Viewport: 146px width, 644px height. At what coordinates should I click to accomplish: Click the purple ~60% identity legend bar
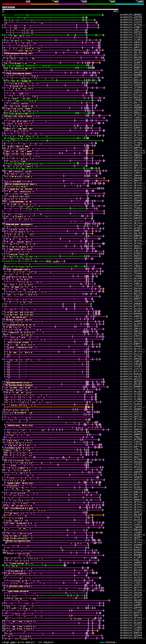73,4
